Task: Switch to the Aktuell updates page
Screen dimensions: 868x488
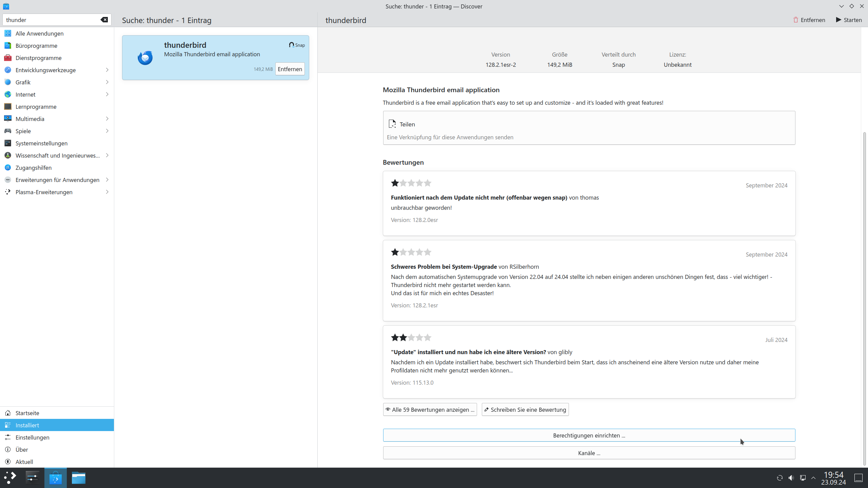Action: 24,462
